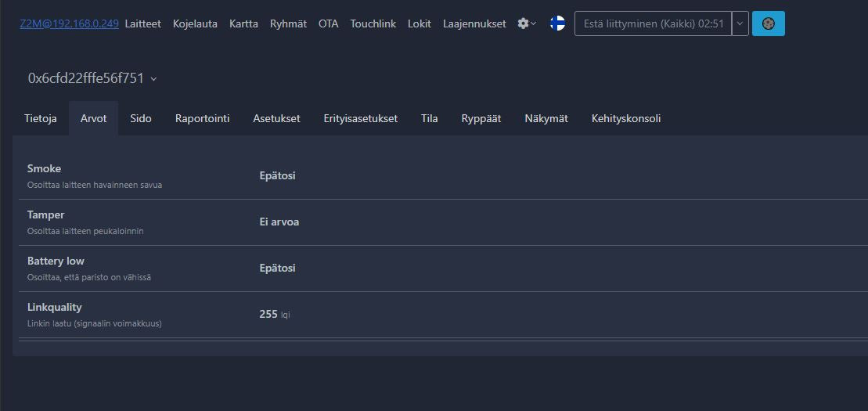Click the blue theme switcher button
Screen dimensions: 868x411
[768, 23]
